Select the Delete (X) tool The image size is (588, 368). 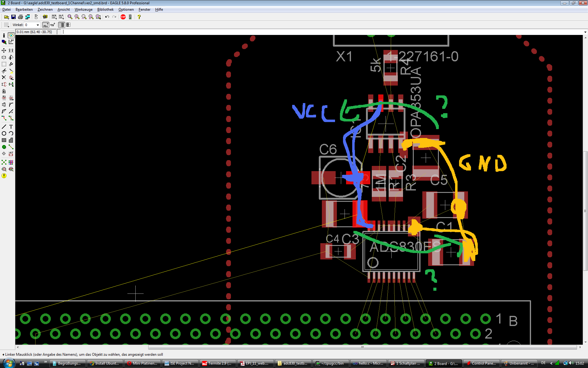pyautogui.click(x=4, y=78)
